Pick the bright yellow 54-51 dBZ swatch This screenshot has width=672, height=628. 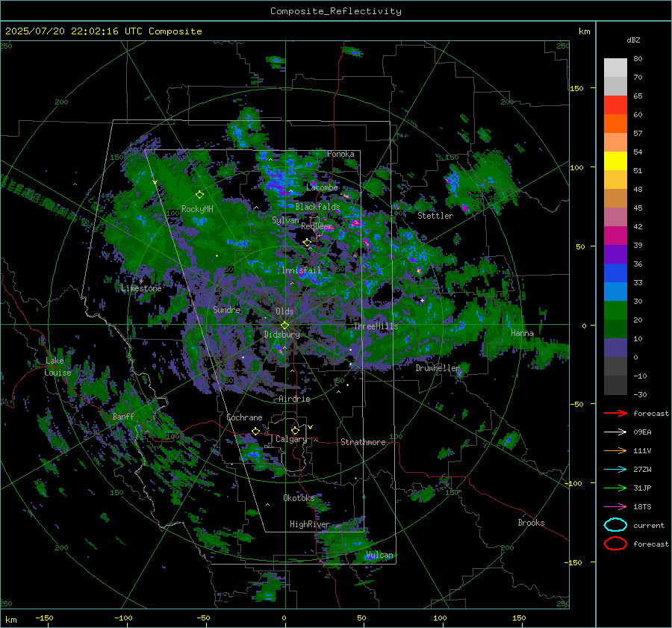click(615, 161)
